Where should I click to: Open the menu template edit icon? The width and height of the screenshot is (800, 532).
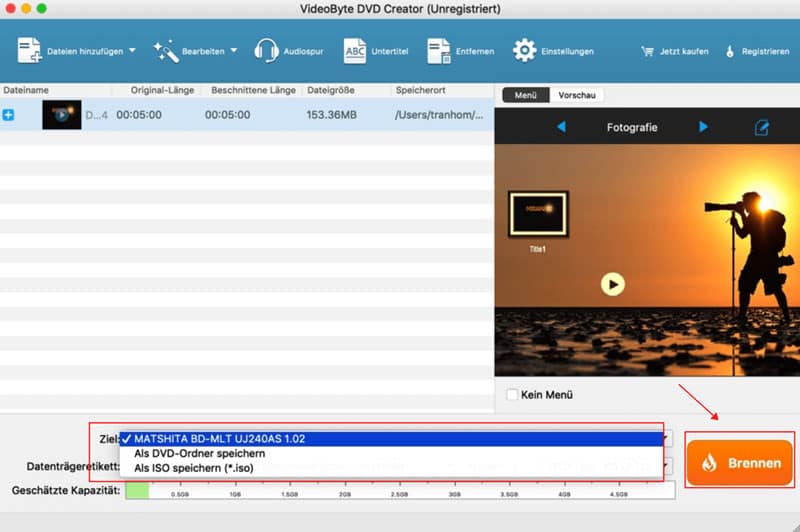pyautogui.click(x=761, y=128)
